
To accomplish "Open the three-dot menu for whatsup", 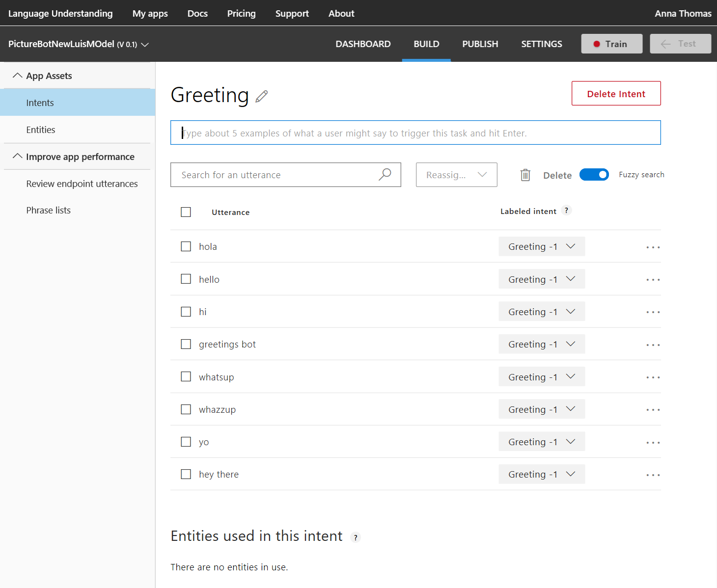I will tap(653, 377).
